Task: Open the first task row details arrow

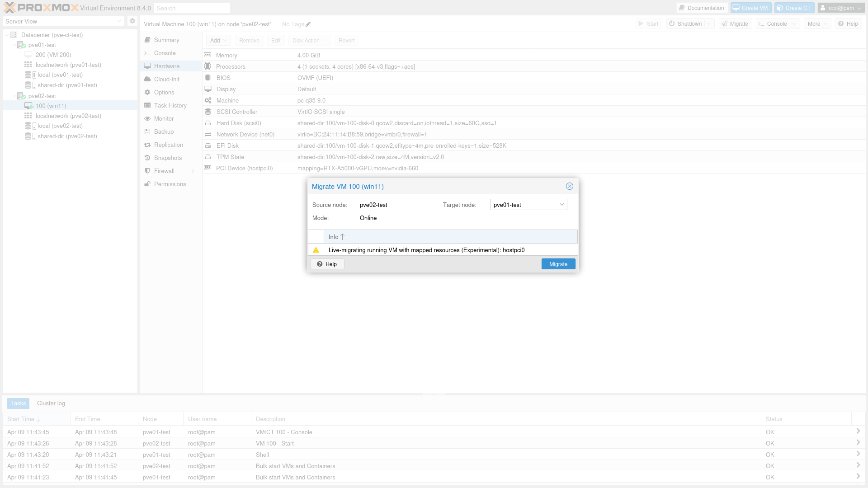Action: (x=858, y=432)
